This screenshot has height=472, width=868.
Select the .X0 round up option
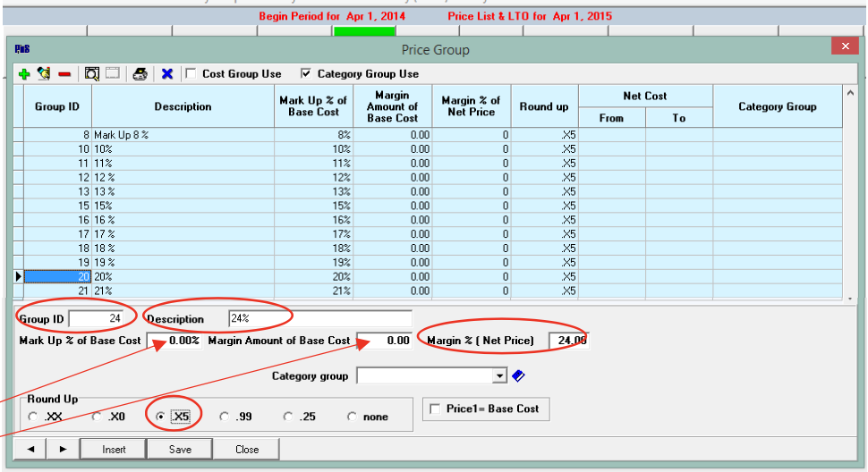(x=97, y=417)
